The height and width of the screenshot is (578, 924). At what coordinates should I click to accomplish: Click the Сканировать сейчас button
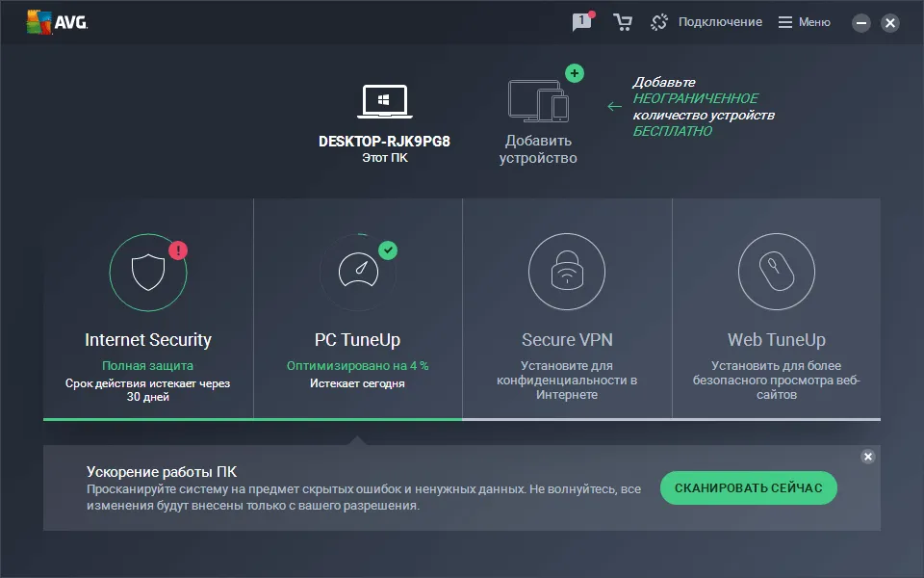tap(749, 487)
